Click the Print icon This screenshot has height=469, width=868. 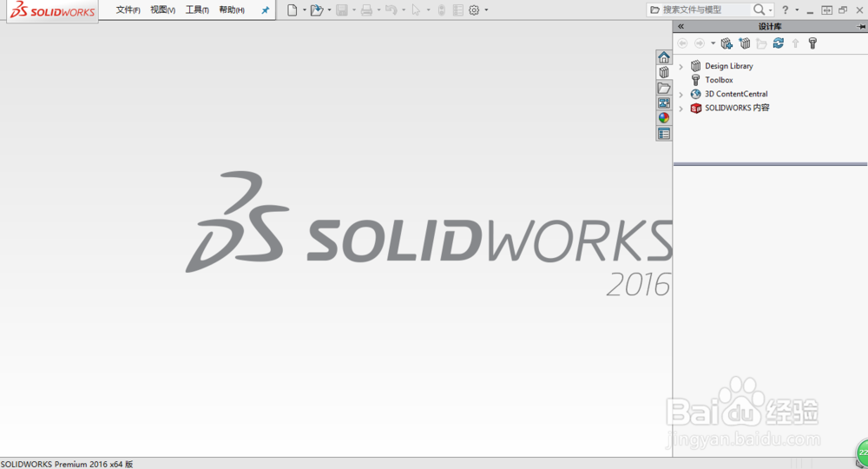click(366, 10)
